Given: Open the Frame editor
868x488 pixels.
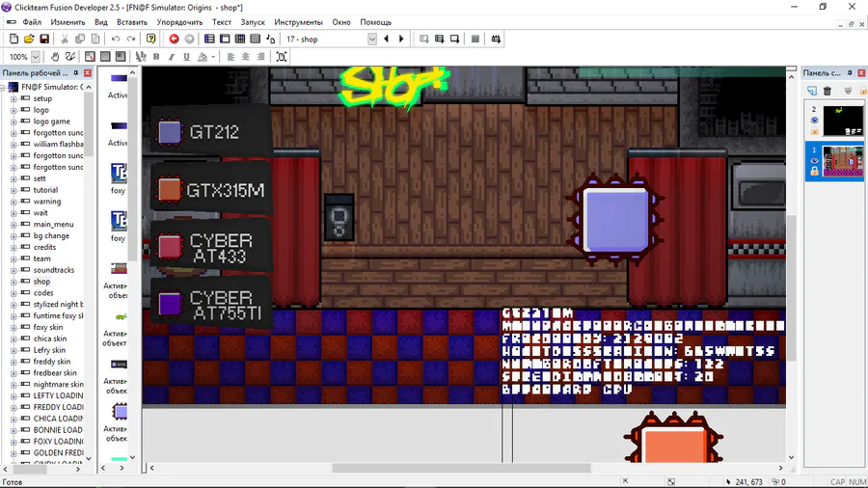Looking at the screenshot, I should (x=225, y=39).
